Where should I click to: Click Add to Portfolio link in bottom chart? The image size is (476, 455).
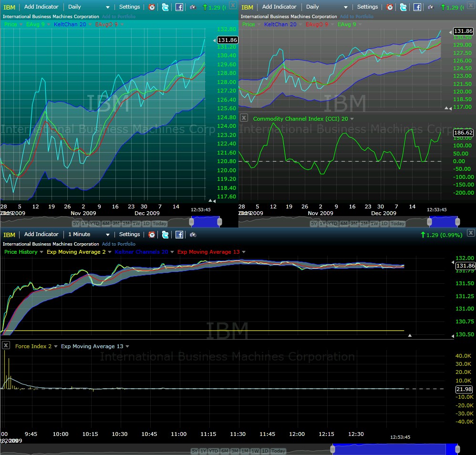click(119, 244)
